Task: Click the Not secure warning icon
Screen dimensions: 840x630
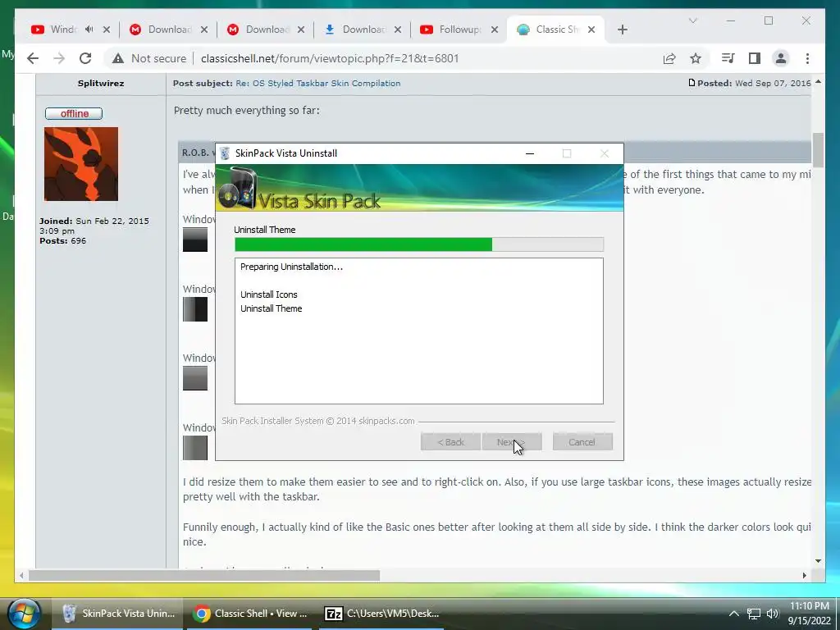Action: (118, 58)
